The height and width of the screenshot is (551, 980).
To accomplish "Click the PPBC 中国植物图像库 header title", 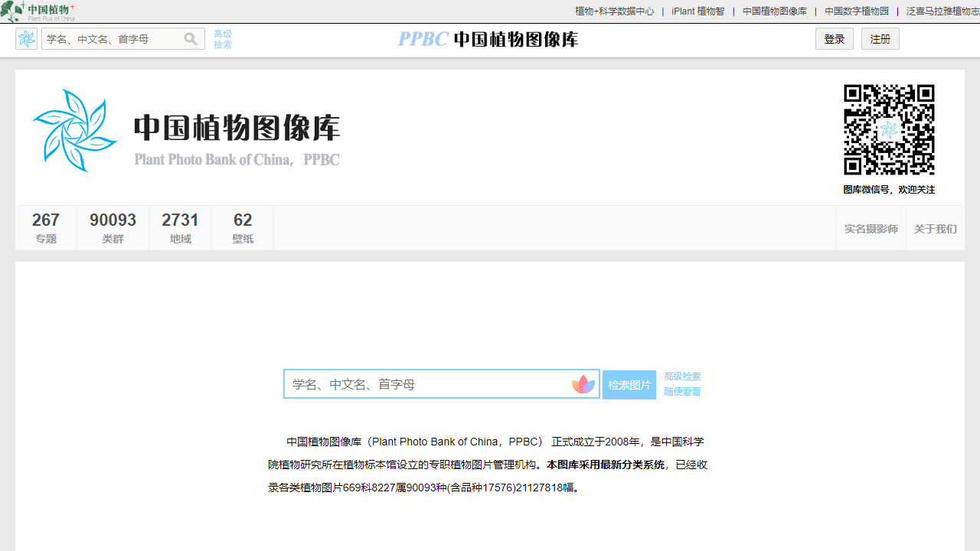I will pyautogui.click(x=488, y=39).
